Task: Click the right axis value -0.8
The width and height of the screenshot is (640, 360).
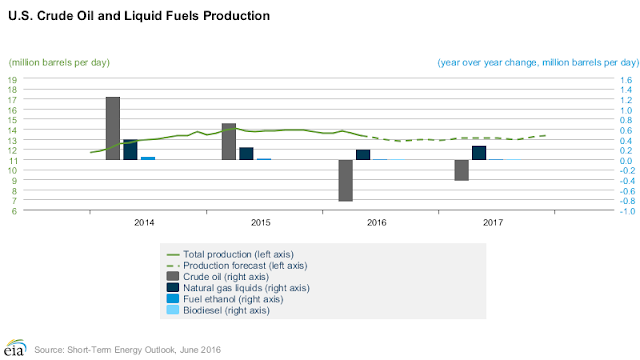Action: pyautogui.click(x=627, y=201)
